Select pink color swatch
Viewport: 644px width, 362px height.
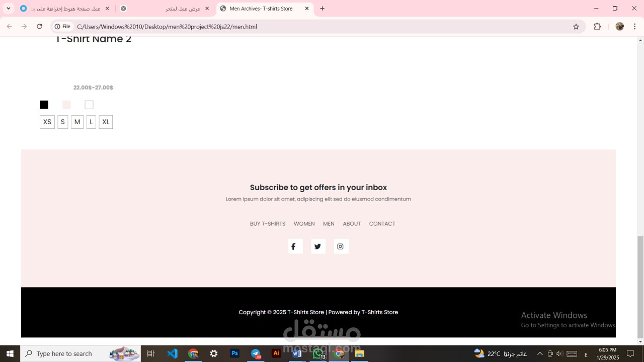pyautogui.click(x=66, y=105)
